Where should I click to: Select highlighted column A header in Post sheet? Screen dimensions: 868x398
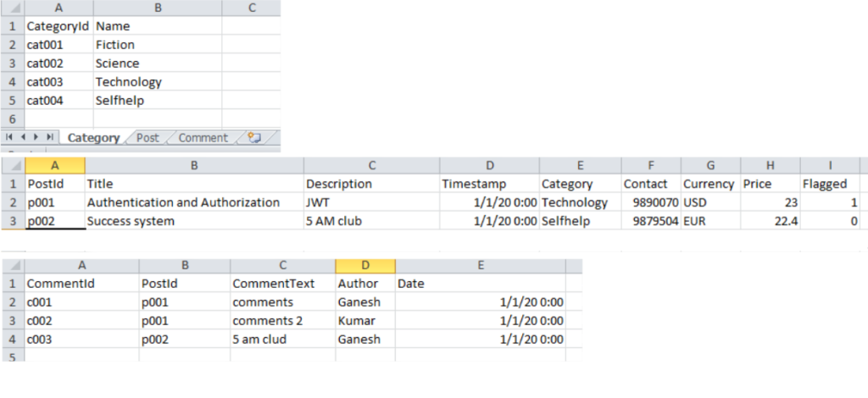click(55, 165)
